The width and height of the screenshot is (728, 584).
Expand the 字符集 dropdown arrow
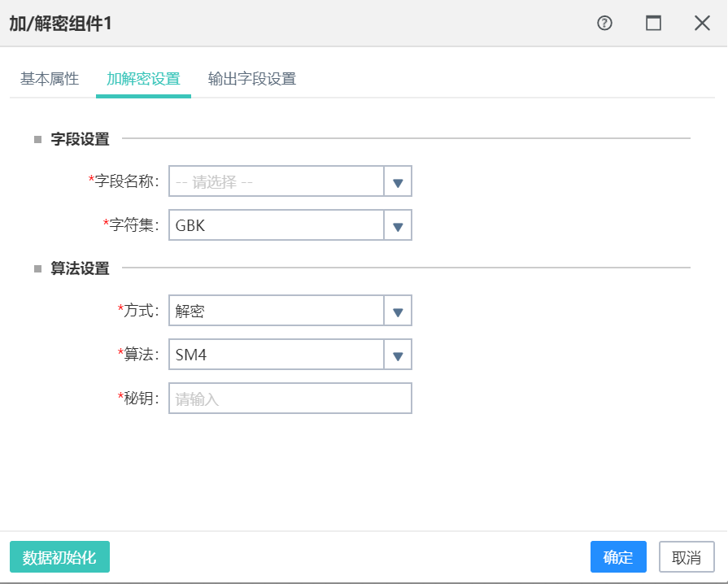[x=398, y=225]
